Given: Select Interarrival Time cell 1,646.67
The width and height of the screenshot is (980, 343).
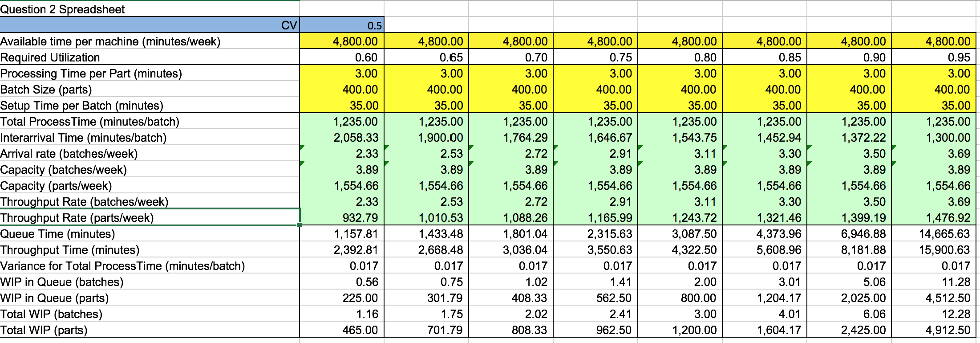Looking at the screenshot, I should (x=595, y=137).
